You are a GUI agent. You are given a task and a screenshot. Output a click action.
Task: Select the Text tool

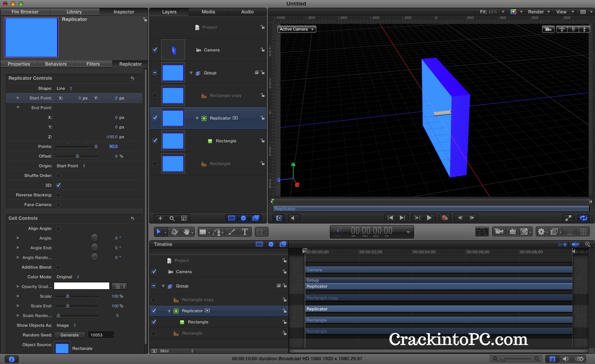point(245,232)
